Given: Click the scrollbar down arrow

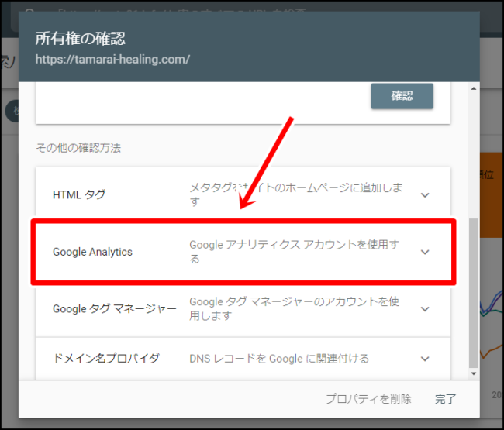Looking at the screenshot, I should pos(474,373).
